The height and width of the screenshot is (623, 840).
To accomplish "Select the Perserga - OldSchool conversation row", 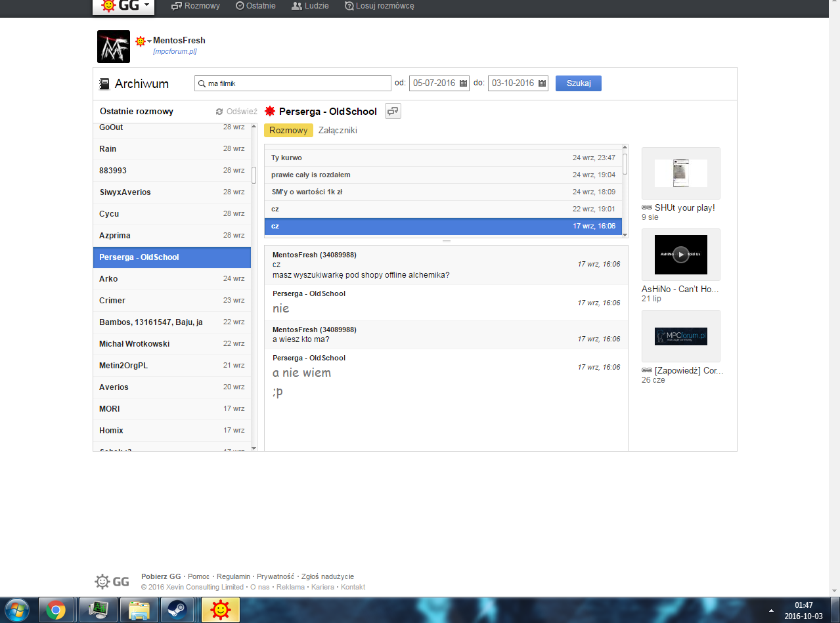I will pos(171,257).
